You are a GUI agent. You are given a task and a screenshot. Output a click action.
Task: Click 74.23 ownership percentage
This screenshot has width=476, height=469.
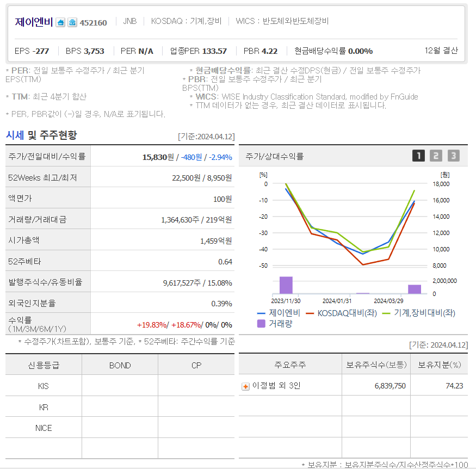tap(454, 386)
